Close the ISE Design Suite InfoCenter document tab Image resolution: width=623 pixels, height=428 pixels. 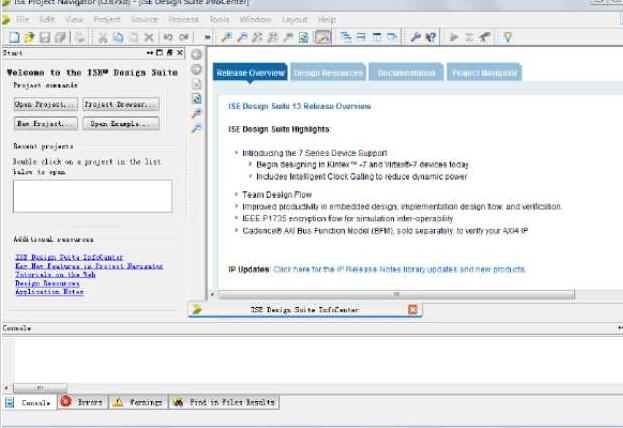pos(413,309)
